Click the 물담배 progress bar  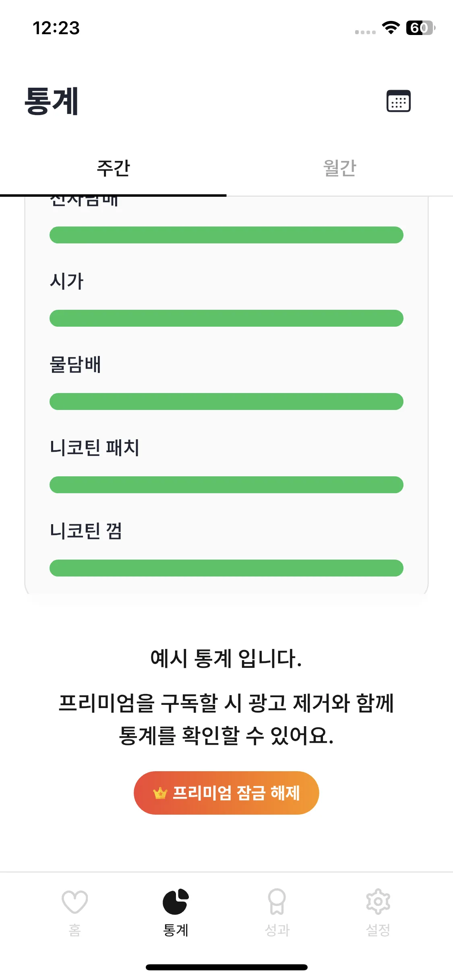226,401
